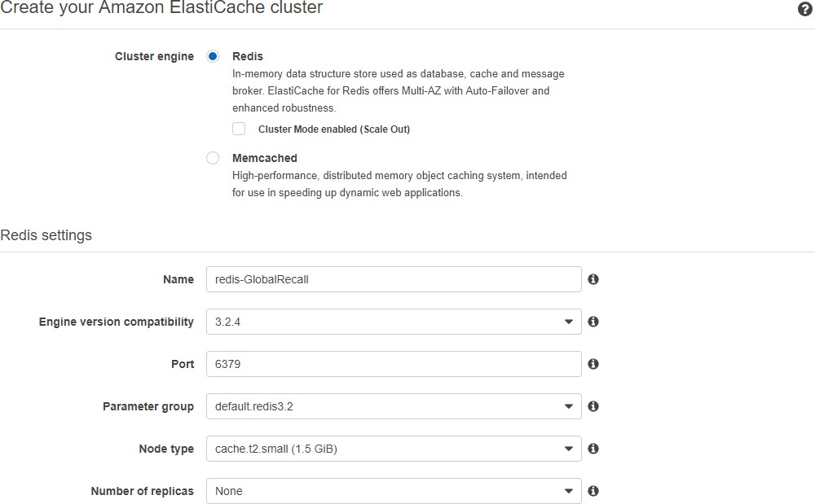
Task: Click info icon next to Port field
Action: pyautogui.click(x=593, y=364)
